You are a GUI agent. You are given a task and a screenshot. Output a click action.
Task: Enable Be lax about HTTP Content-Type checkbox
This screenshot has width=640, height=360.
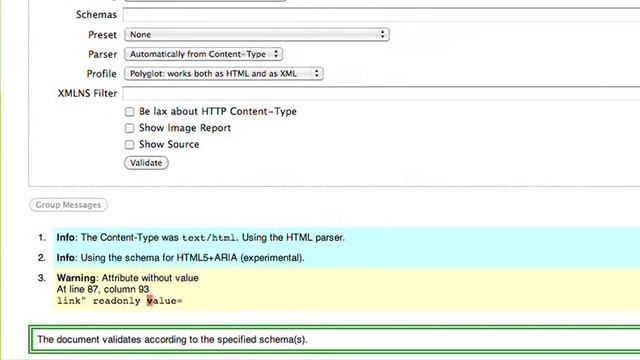coord(129,112)
